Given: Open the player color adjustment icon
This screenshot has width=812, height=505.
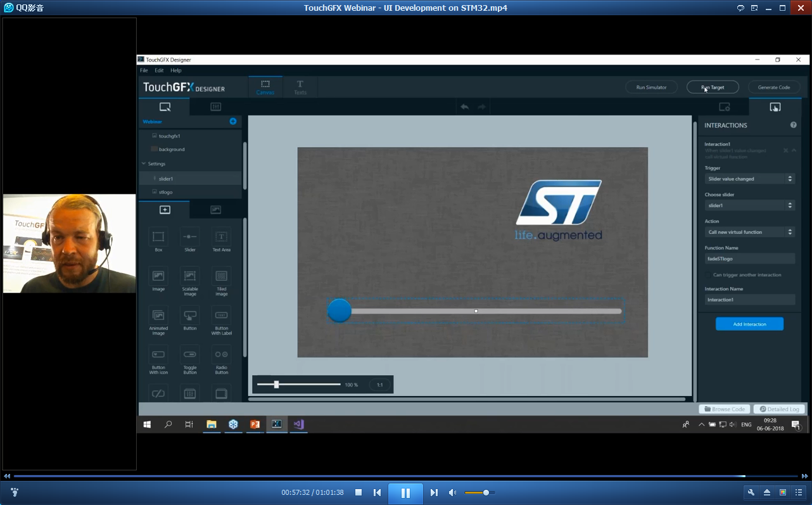Looking at the screenshot, I should click(x=783, y=492).
